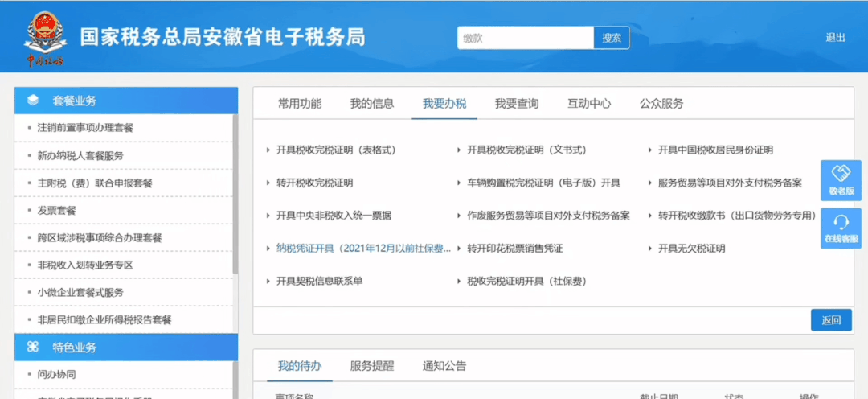Image resolution: width=868 pixels, height=399 pixels.
Task: Click the tax bureau emblem logo
Action: 45,39
